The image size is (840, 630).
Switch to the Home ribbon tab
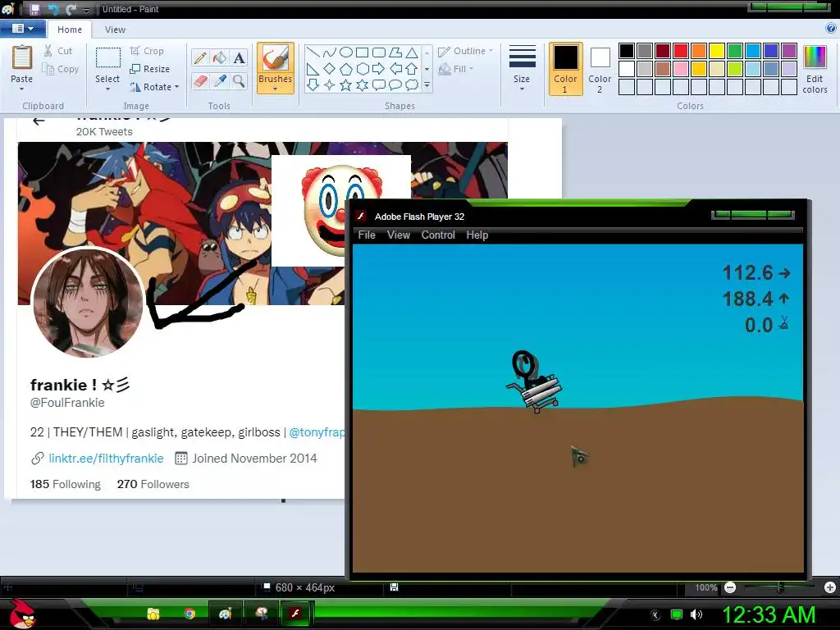pos(70,30)
